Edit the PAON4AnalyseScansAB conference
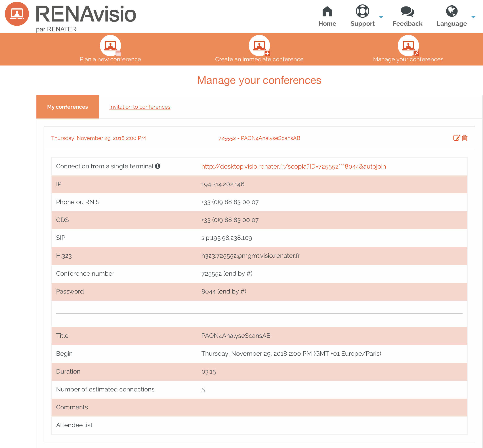 [456, 138]
